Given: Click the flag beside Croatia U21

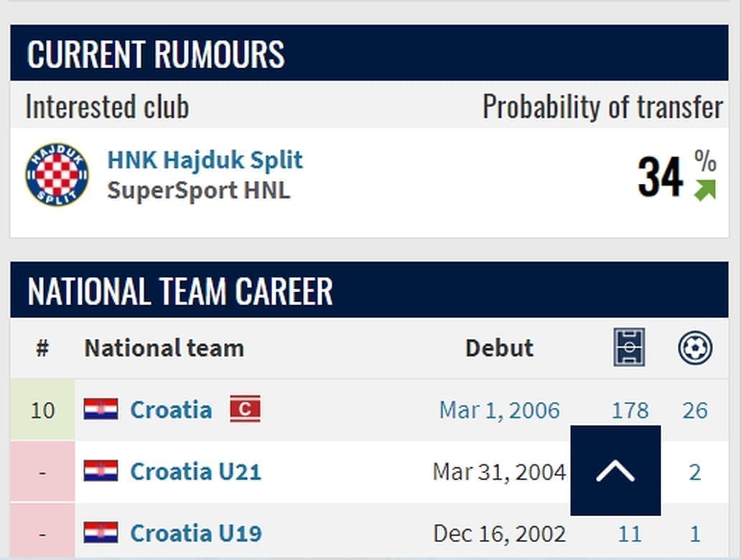Looking at the screenshot, I should pos(101,471).
